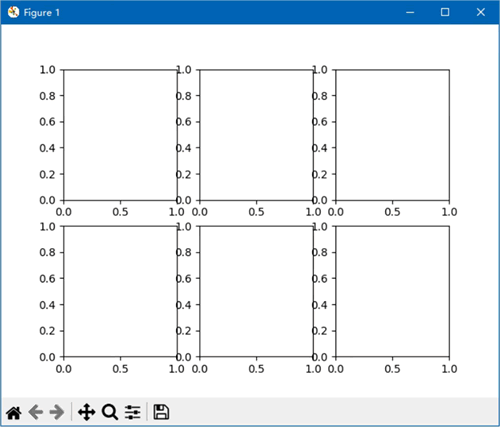Minimize the Figure 1 window
500x427 pixels.
pos(410,12)
